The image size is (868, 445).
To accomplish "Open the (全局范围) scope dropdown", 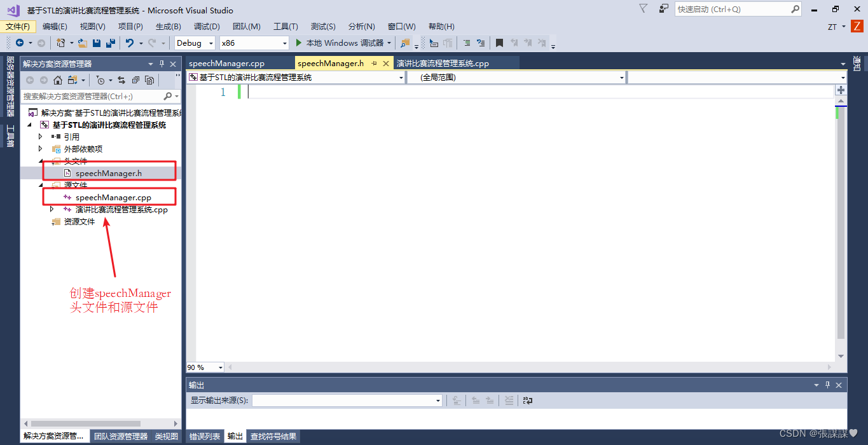I will pyautogui.click(x=516, y=77).
